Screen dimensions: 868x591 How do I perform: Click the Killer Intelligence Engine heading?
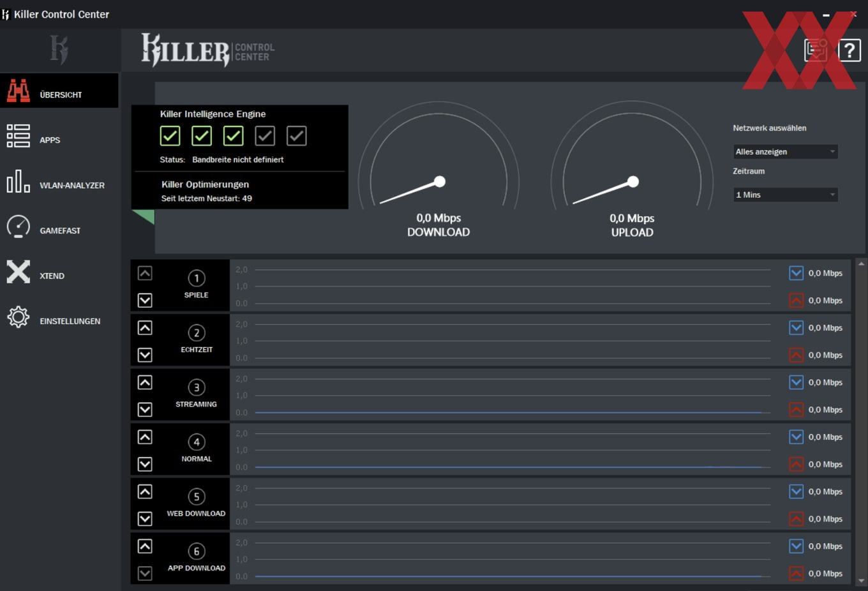point(213,114)
